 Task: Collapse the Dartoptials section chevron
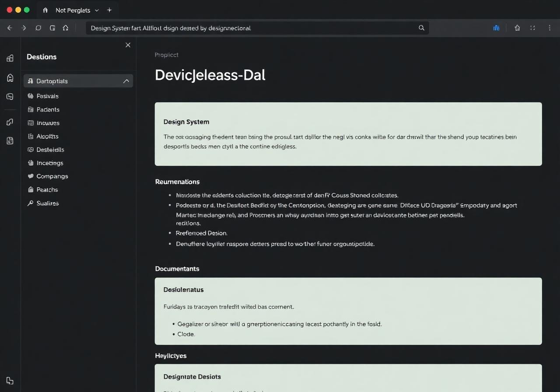click(126, 81)
